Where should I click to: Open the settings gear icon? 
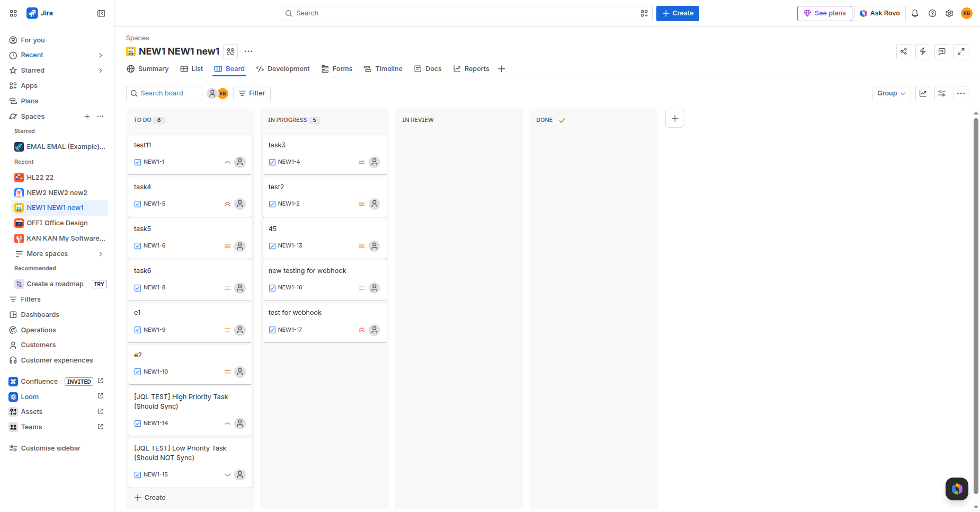pyautogui.click(x=949, y=13)
